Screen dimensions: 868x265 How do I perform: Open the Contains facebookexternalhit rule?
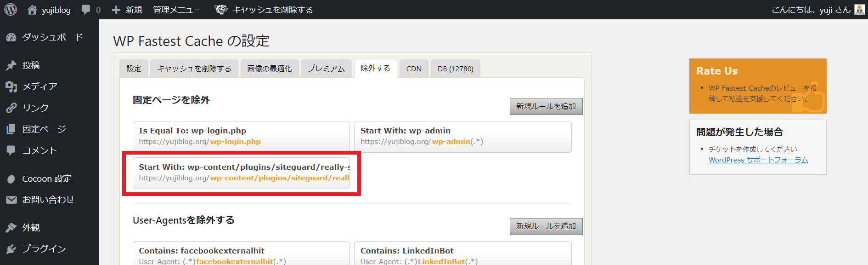pos(241,253)
